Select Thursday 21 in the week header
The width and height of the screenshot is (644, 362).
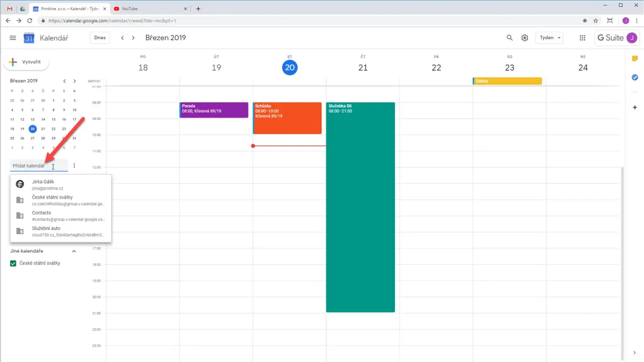tap(363, 68)
